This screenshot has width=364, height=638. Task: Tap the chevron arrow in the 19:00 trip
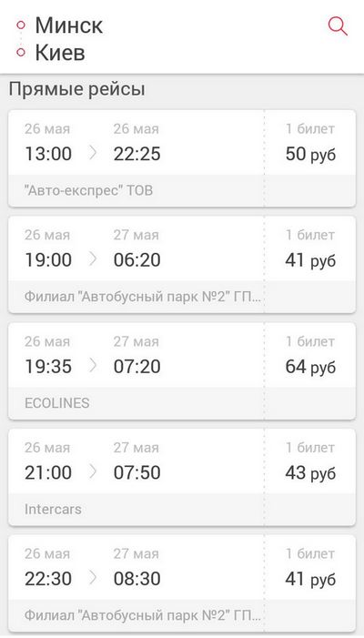pos(93,259)
